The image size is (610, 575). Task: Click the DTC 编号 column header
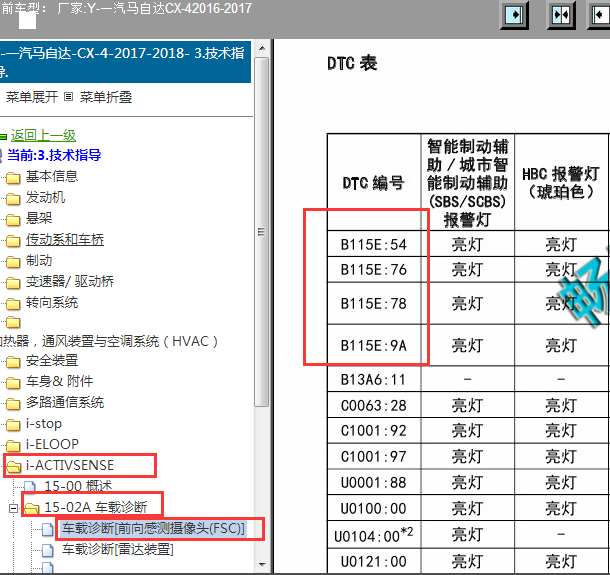click(374, 182)
